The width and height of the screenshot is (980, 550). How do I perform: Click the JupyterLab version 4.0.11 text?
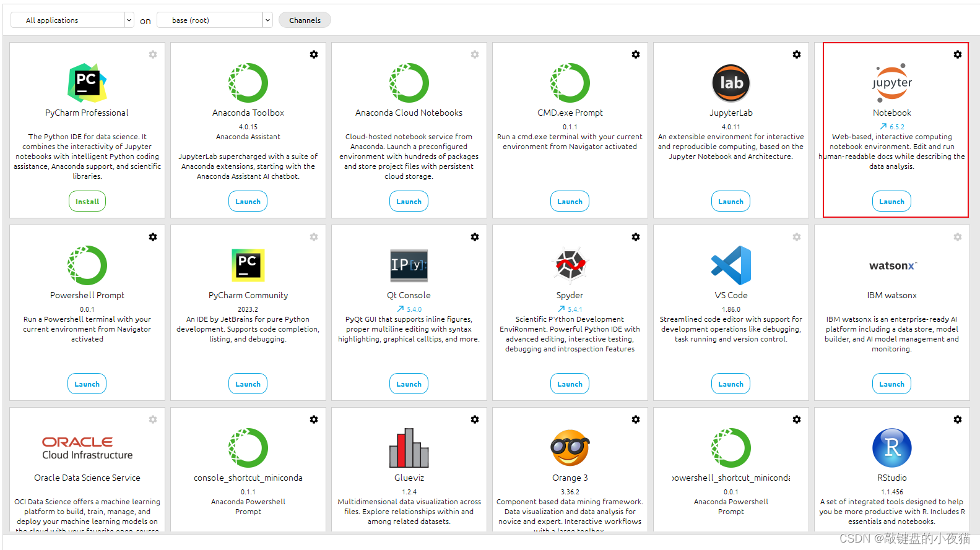click(x=731, y=127)
